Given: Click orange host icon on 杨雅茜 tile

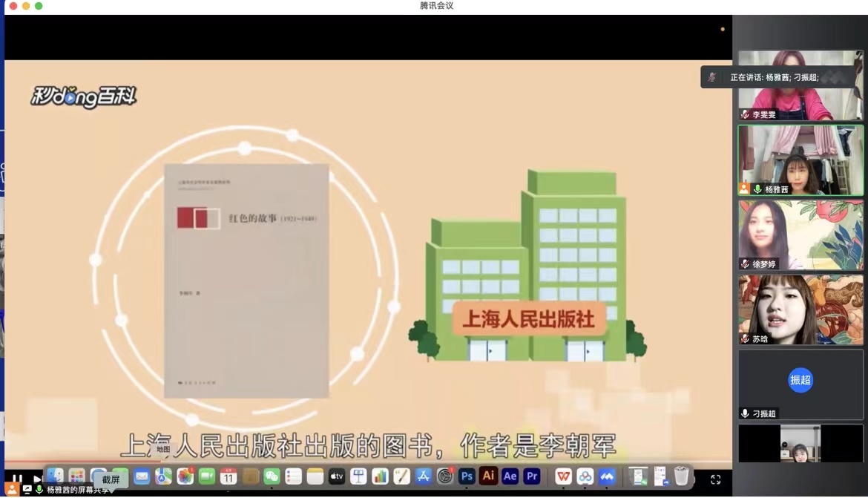Looking at the screenshot, I should coord(745,189).
